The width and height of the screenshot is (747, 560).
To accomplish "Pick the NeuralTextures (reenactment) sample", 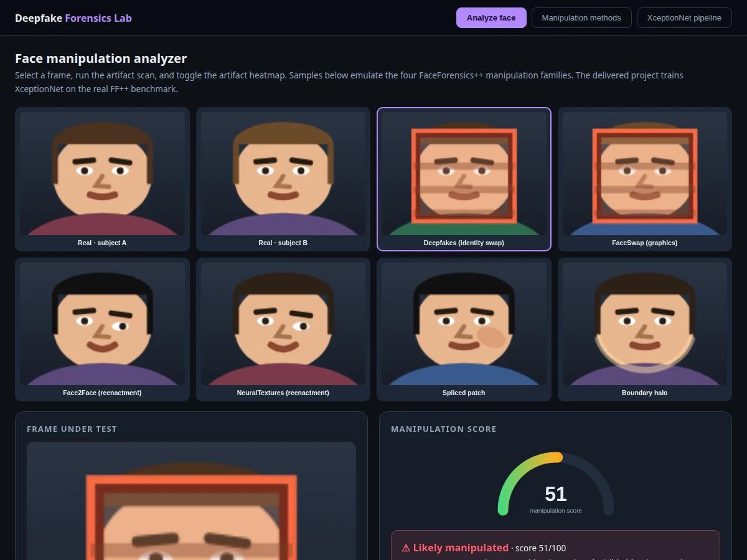I will [283, 329].
